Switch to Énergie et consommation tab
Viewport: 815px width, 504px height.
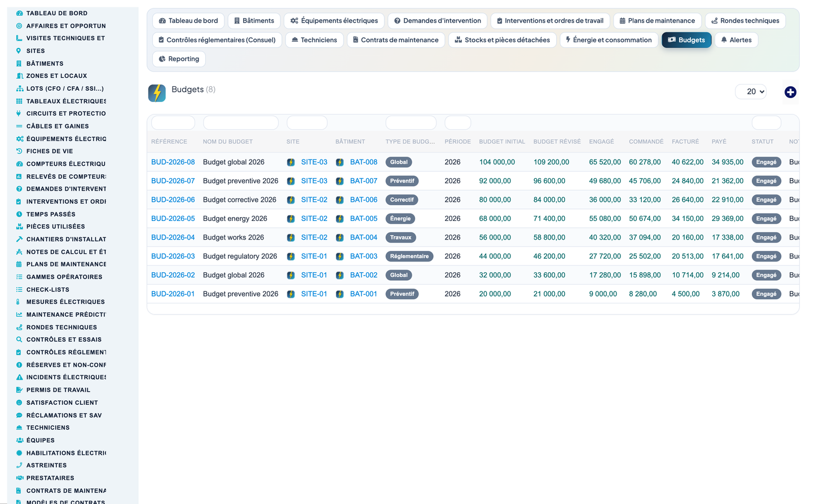[x=609, y=40]
